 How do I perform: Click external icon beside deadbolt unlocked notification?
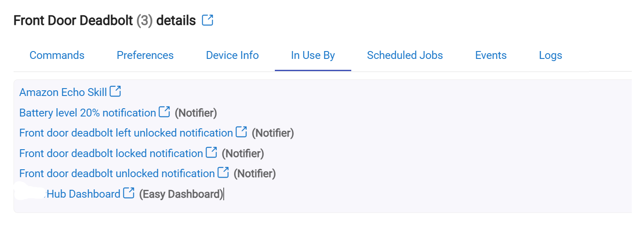point(223,172)
